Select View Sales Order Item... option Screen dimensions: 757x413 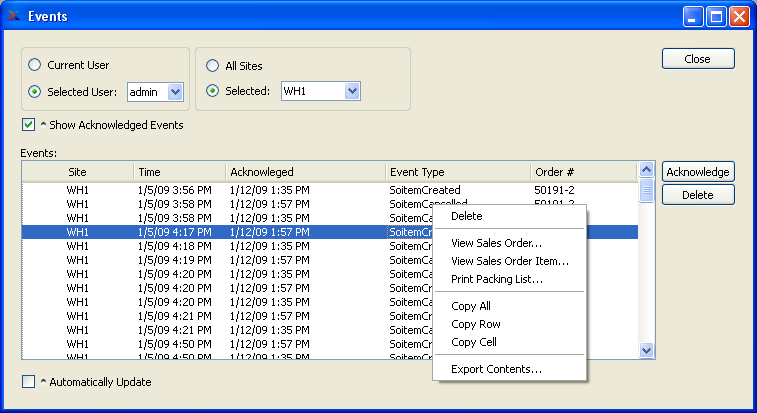(510, 261)
